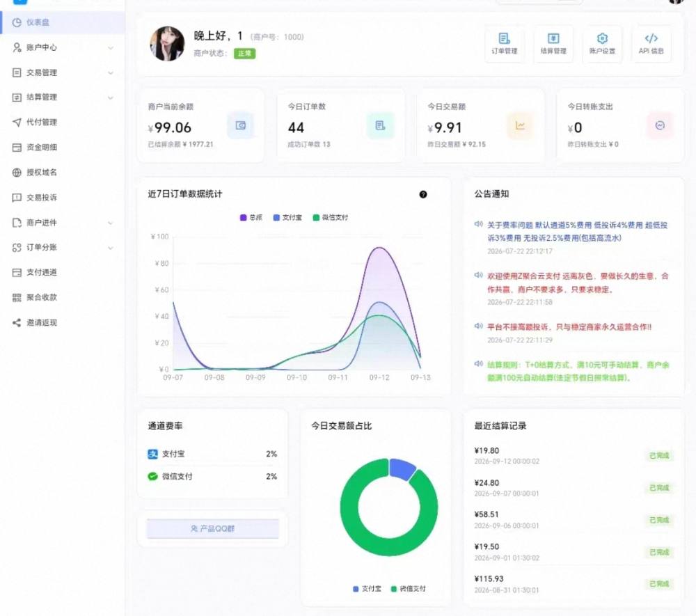Click the 正常 merchant status badge

pos(244,54)
